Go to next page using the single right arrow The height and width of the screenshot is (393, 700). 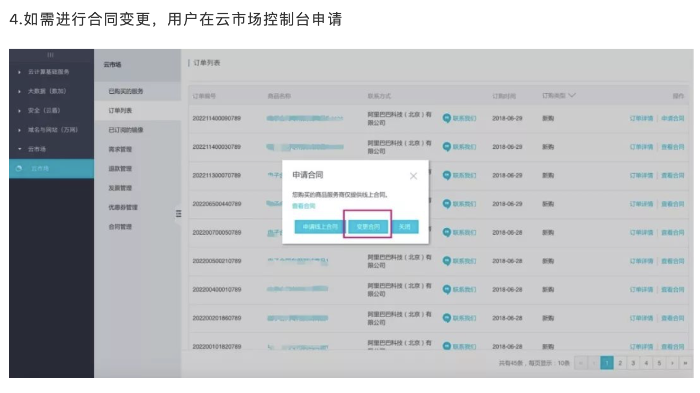[672, 363]
